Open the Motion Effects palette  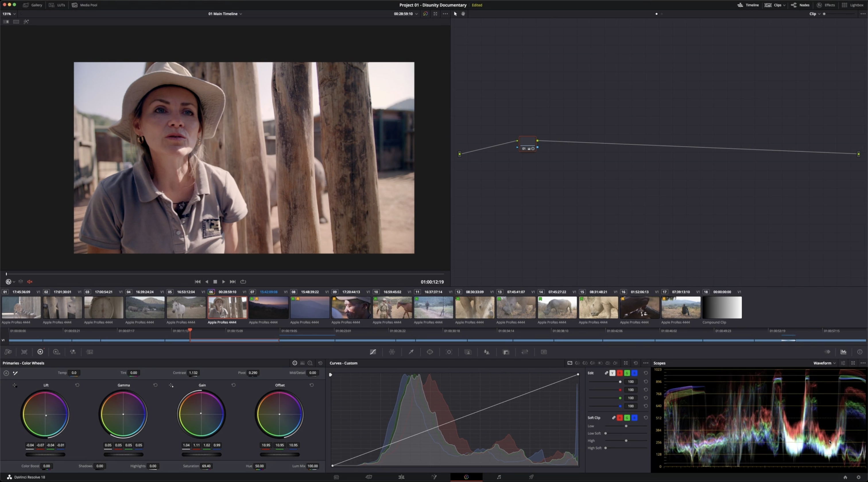[x=90, y=352]
